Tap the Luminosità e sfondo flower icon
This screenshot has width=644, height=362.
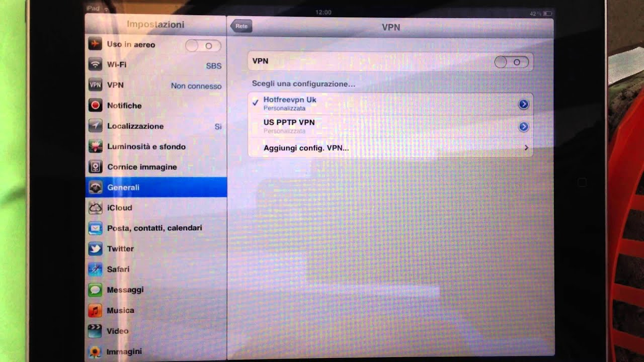click(95, 146)
